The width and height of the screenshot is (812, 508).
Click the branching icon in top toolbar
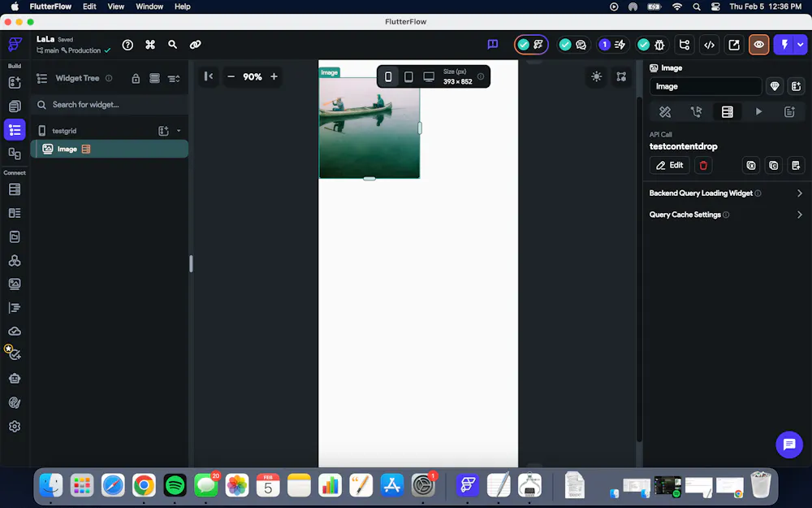pyautogui.click(x=685, y=45)
